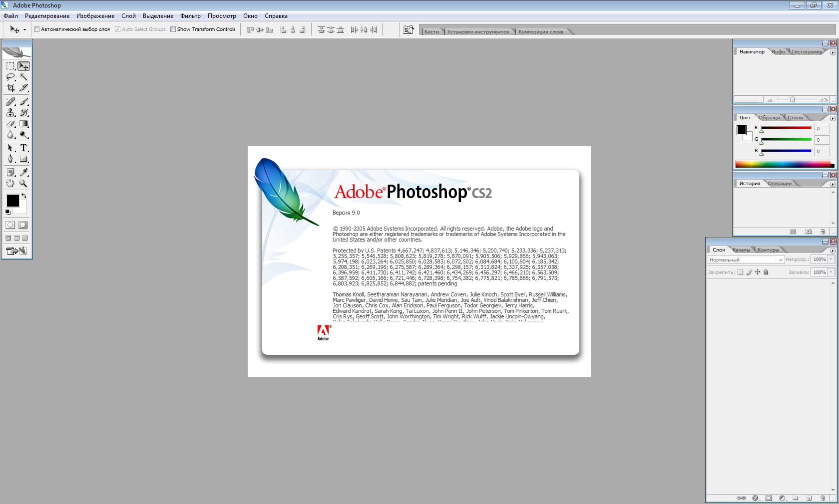The image size is (839, 504).
Task: Enable Автоматический выбор слоя checkbox
Action: (36, 29)
